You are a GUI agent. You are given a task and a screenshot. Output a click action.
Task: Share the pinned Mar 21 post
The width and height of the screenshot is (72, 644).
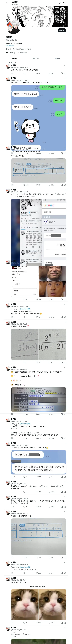65,74
